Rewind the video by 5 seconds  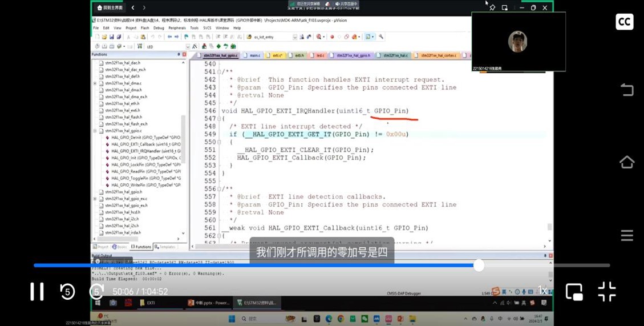[x=67, y=292]
